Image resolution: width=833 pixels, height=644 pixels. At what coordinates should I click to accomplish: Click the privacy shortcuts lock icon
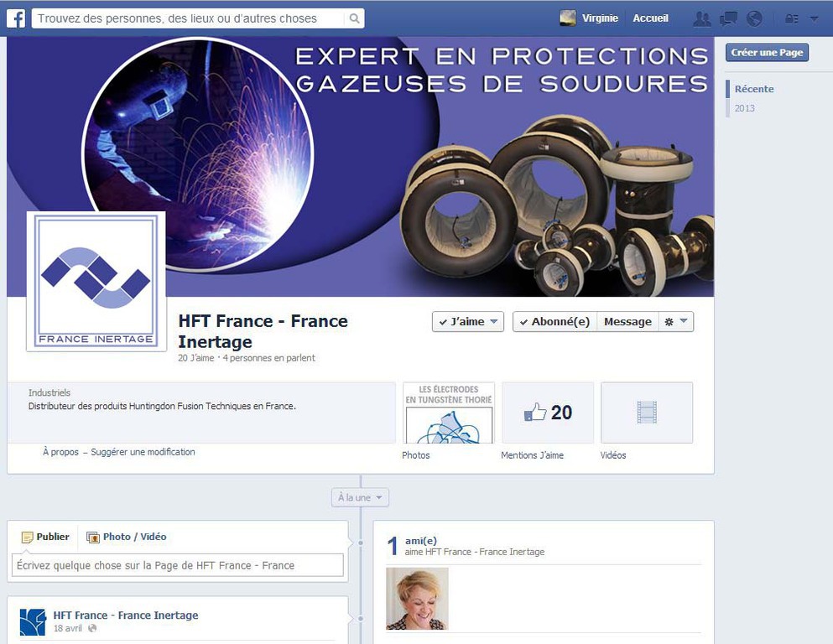(x=792, y=19)
